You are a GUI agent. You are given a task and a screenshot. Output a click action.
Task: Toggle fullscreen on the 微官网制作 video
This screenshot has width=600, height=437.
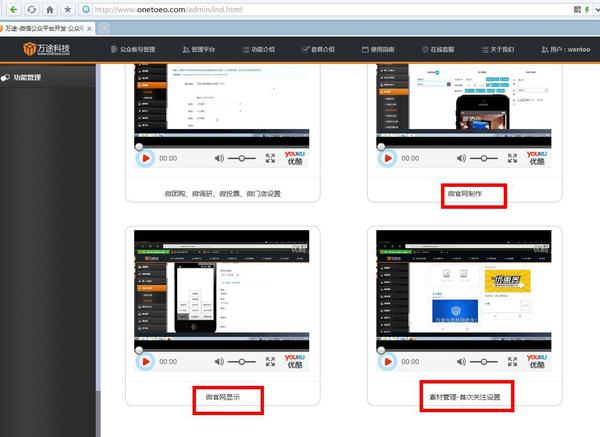point(512,158)
